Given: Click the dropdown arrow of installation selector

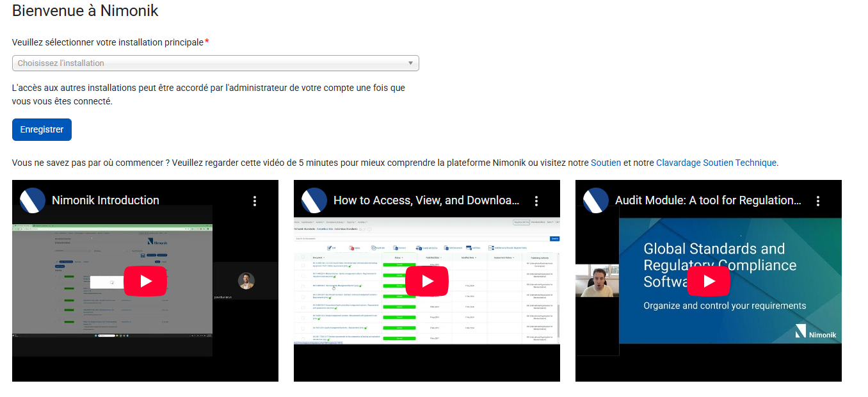Looking at the screenshot, I should [411, 63].
